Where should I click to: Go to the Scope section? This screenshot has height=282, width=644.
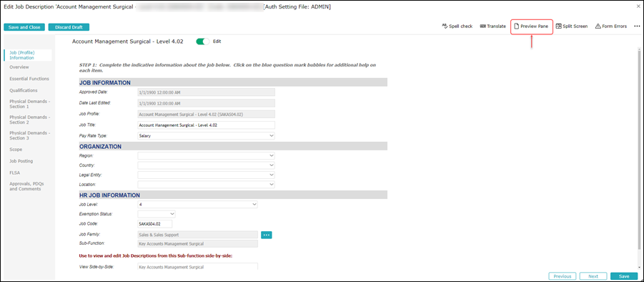point(16,150)
